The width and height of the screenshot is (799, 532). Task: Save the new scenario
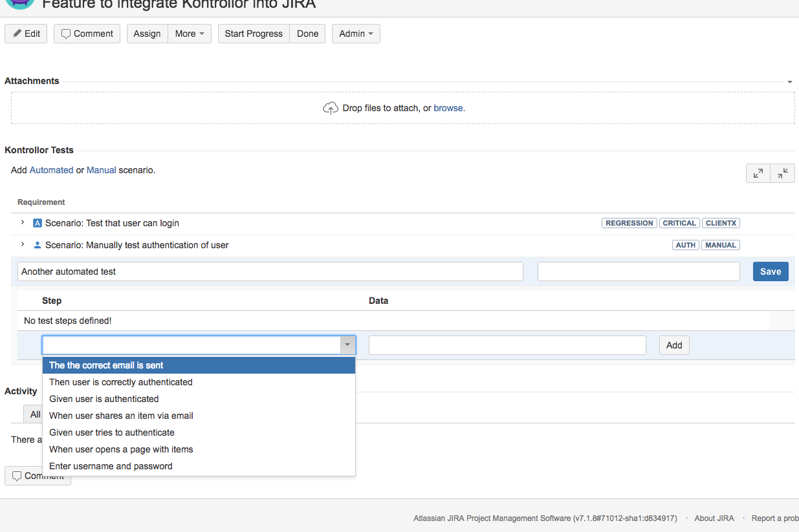tap(771, 271)
